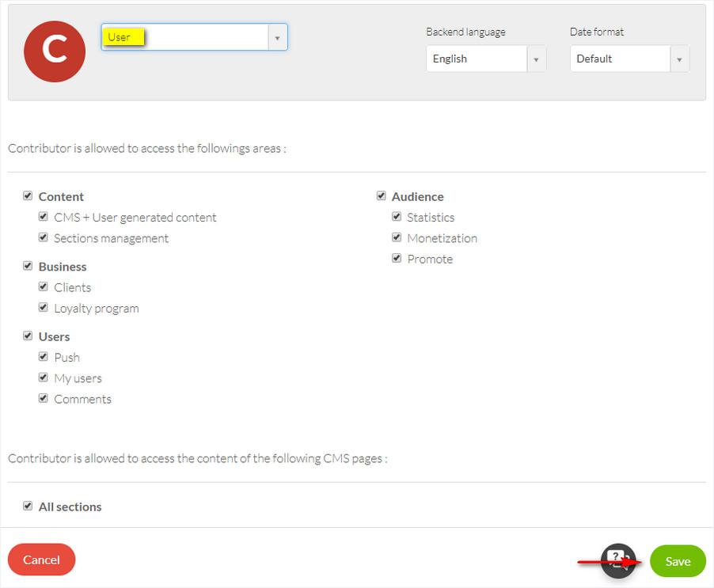This screenshot has height=588, width=714.
Task: Toggle the Clients checkbox
Action: pyautogui.click(x=44, y=286)
